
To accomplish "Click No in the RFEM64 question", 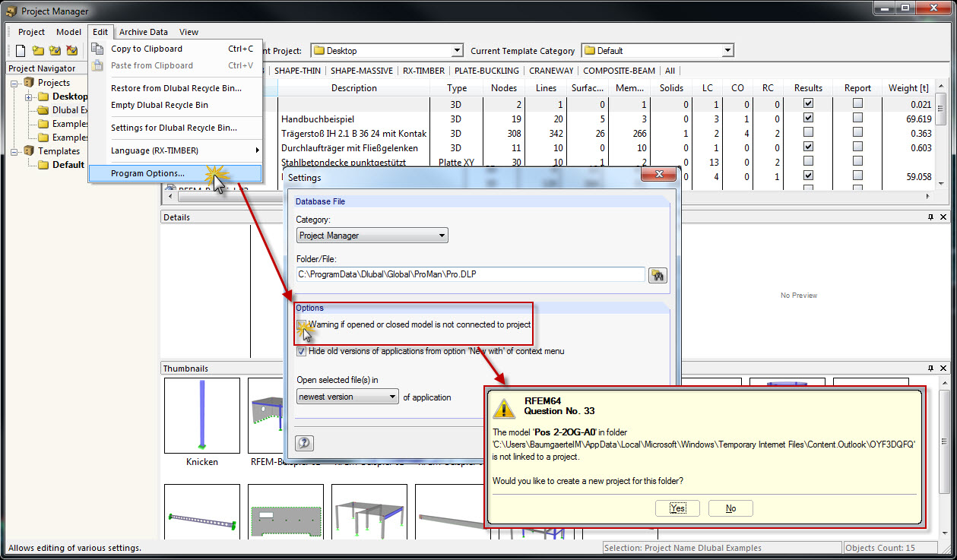I will [x=730, y=508].
